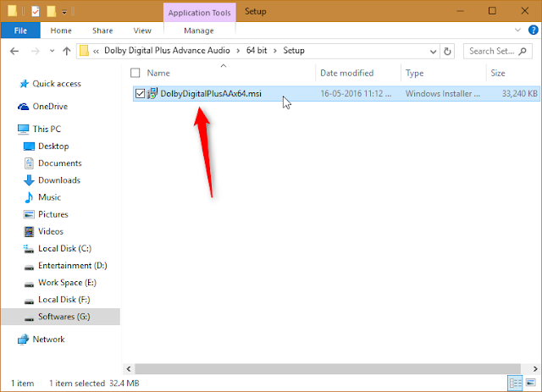The width and height of the screenshot is (542, 392).
Task: Click the New folder icon in title bar
Action: (51, 11)
